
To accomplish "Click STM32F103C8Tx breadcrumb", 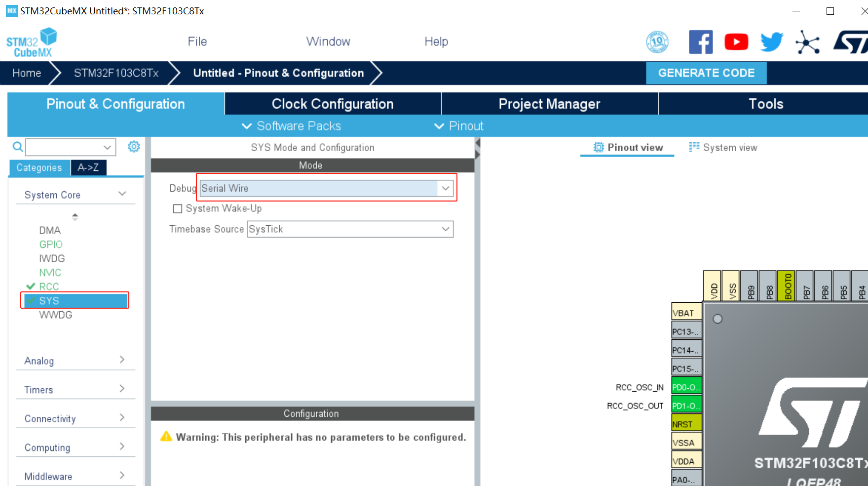I will tap(116, 73).
